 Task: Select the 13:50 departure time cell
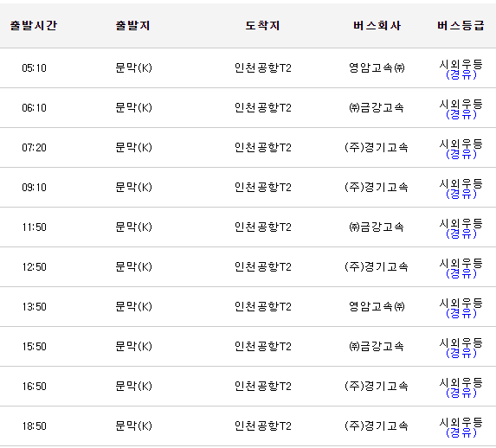tap(34, 307)
